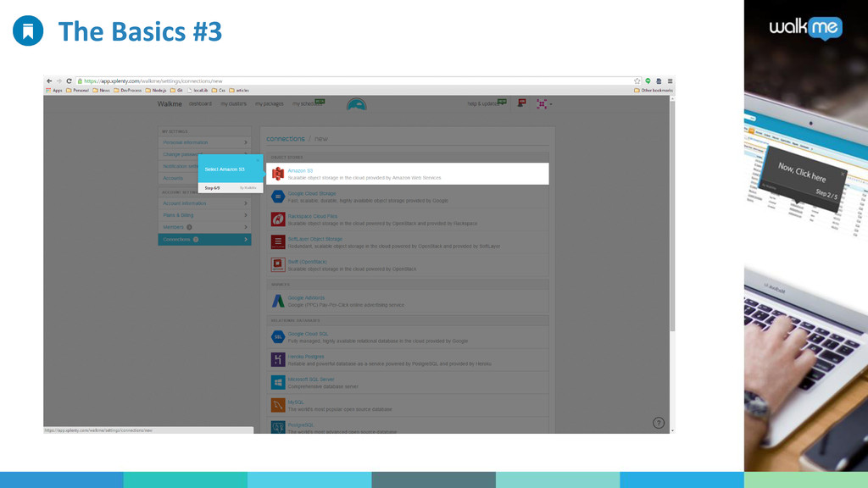Image resolution: width=868 pixels, height=488 pixels.
Task: Go to my packages nav item
Action: [x=270, y=104]
